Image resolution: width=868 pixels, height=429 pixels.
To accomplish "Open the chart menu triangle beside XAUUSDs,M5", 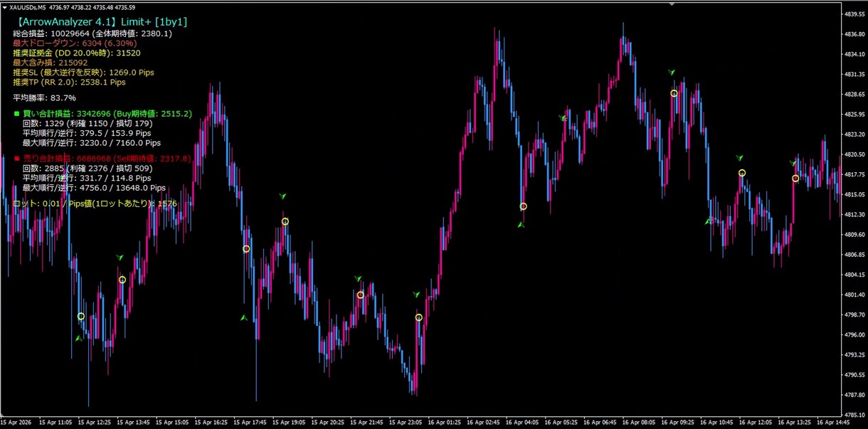I will [5, 6].
